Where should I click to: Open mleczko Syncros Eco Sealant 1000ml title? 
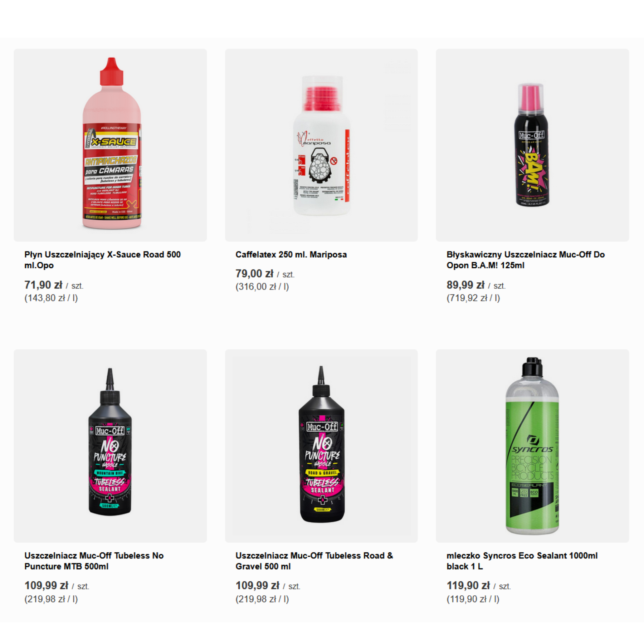[522, 561]
